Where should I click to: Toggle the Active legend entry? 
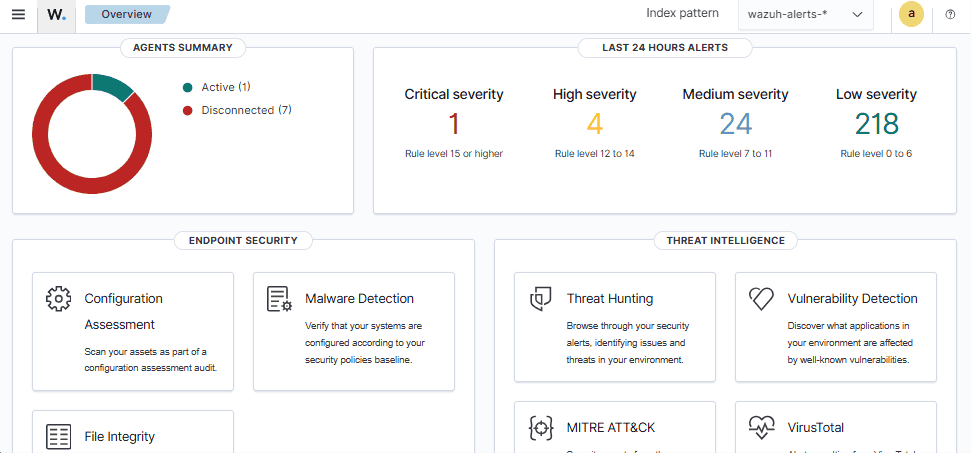pos(217,87)
